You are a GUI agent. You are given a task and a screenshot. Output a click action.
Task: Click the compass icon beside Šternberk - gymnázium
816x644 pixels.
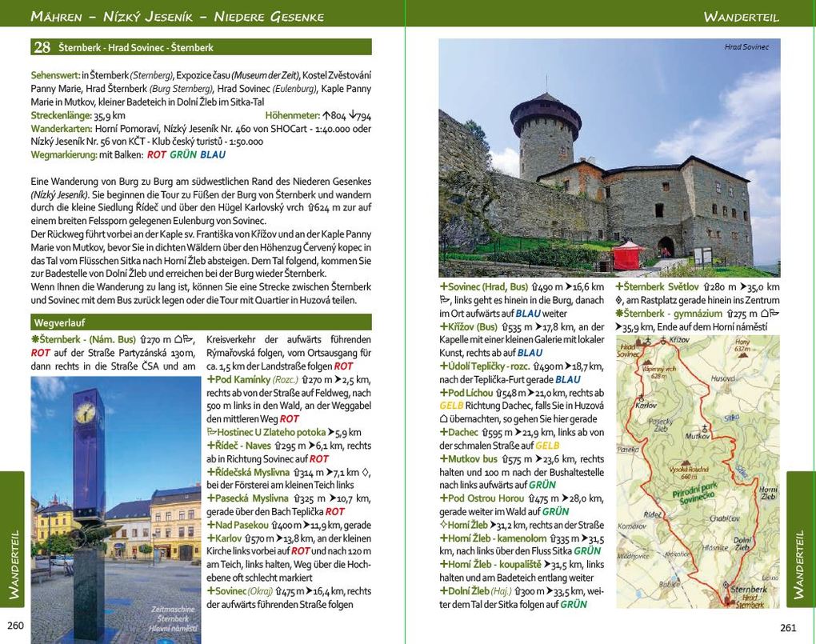pyautogui.click(x=618, y=314)
